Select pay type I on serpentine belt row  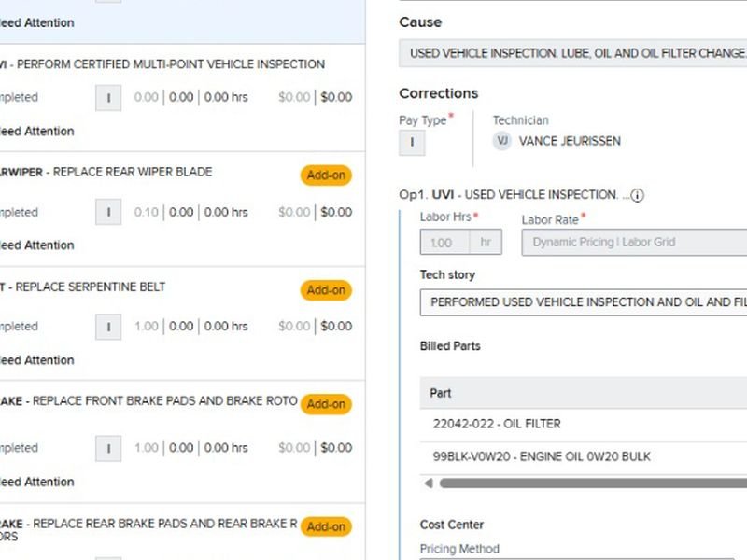[108, 327]
